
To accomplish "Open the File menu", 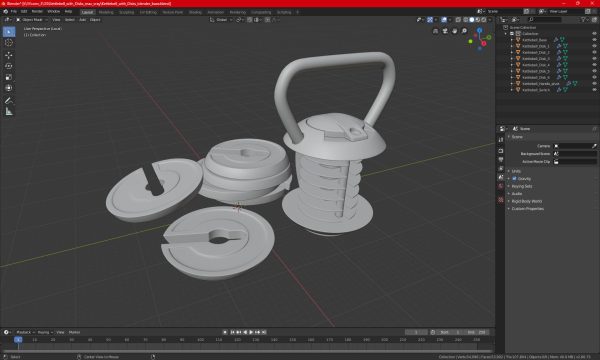I will tap(13, 11).
